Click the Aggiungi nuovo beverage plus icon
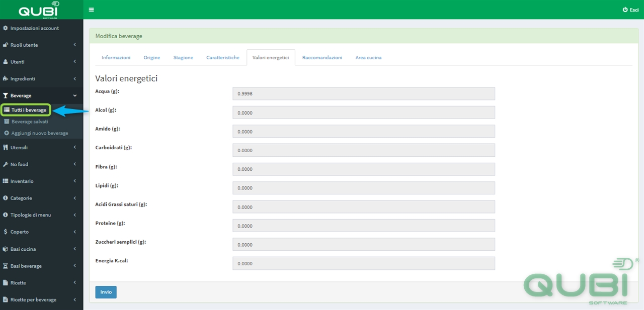644x310 pixels. [x=7, y=133]
